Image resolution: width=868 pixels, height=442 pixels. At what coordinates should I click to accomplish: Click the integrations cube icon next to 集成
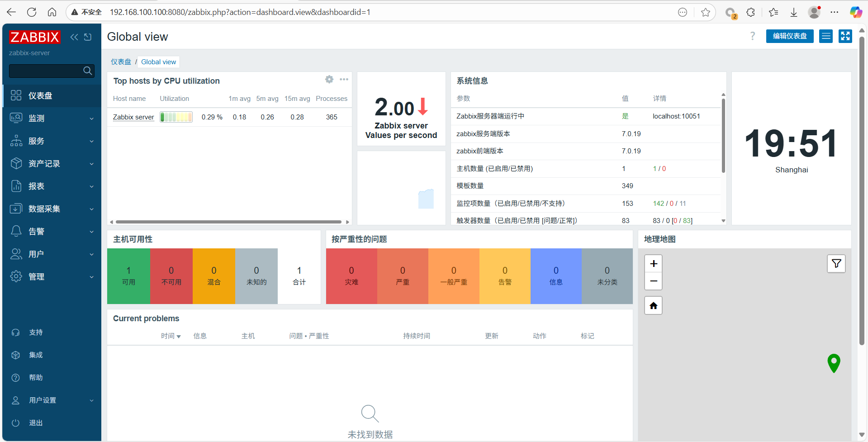15,355
